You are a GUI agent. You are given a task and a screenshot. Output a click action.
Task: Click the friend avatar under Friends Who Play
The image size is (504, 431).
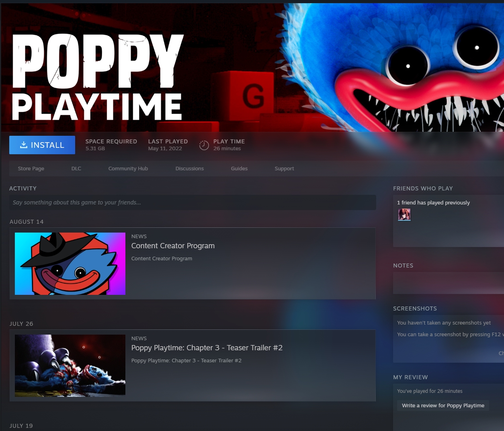(404, 215)
